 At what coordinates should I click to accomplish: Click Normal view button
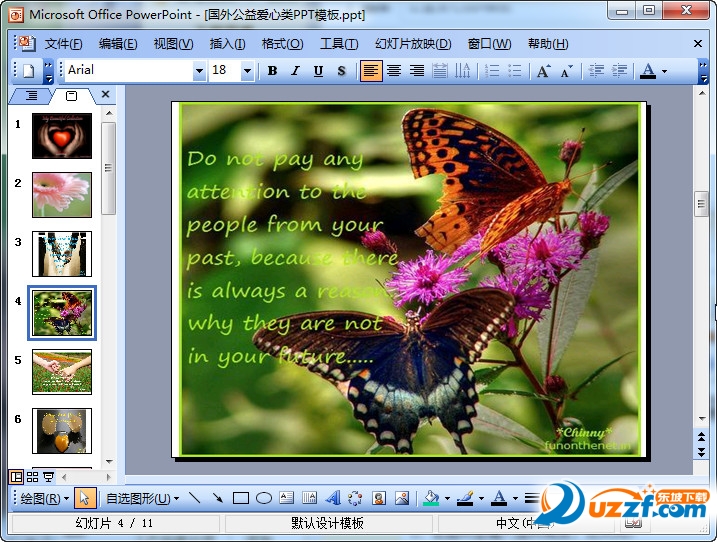[16, 477]
